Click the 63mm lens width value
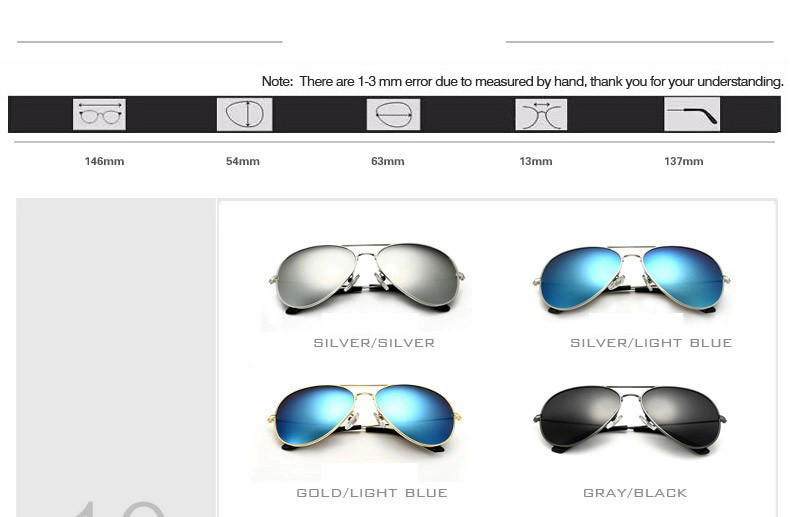Viewport: 790px width, 517px height. (x=387, y=161)
